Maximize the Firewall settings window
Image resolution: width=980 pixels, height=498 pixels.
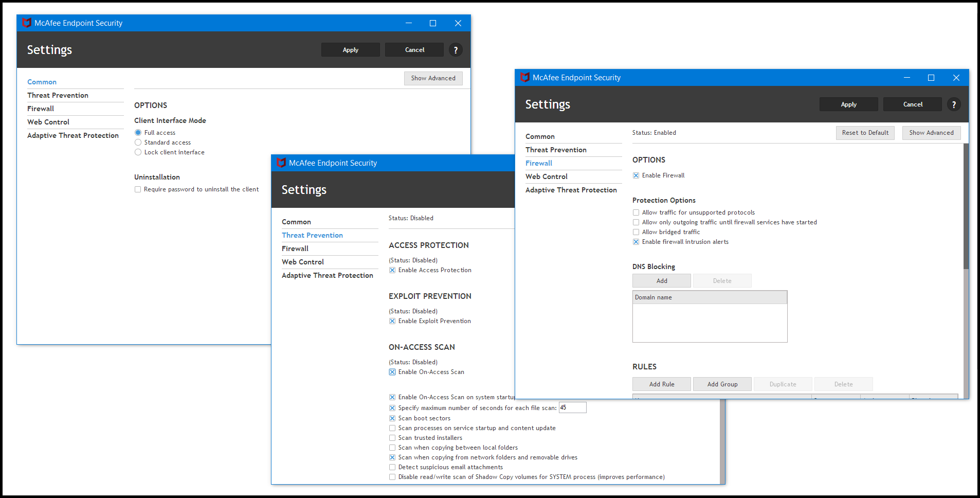931,78
